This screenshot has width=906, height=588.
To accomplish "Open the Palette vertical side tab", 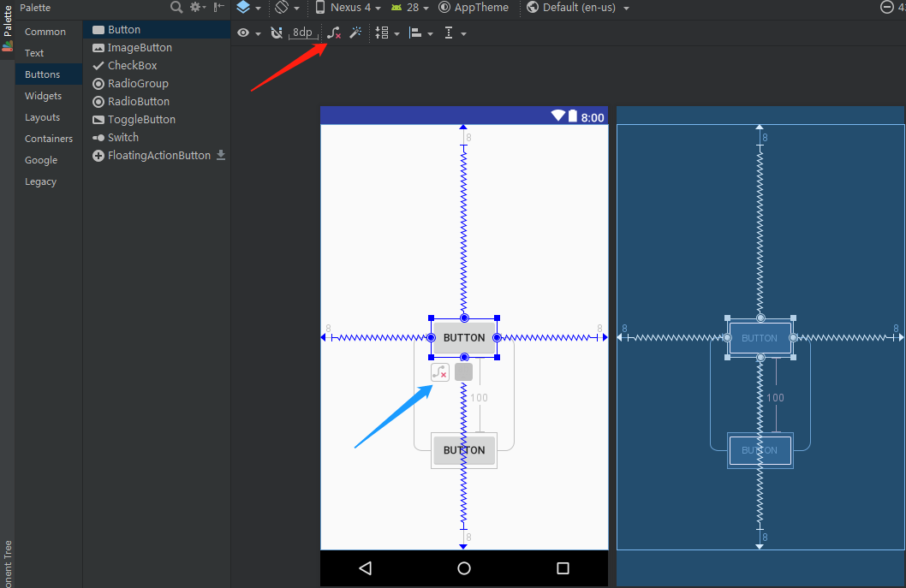I will 8,27.
